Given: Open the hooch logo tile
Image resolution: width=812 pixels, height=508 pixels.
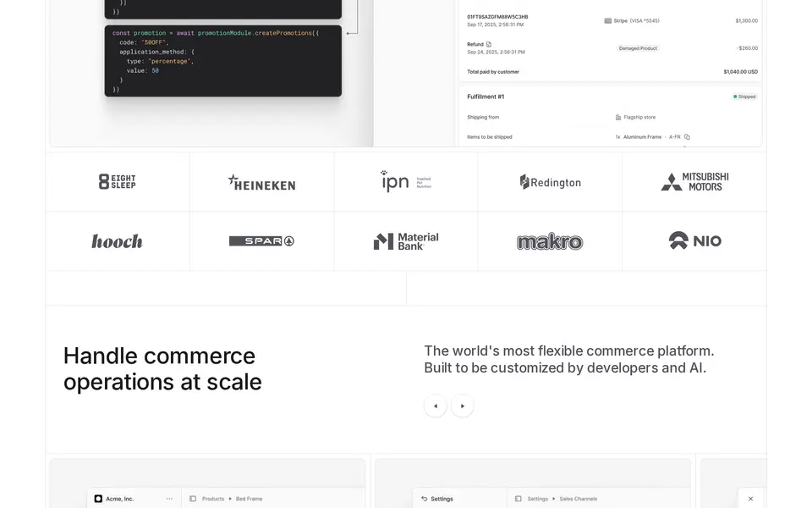Looking at the screenshot, I should pos(117,241).
